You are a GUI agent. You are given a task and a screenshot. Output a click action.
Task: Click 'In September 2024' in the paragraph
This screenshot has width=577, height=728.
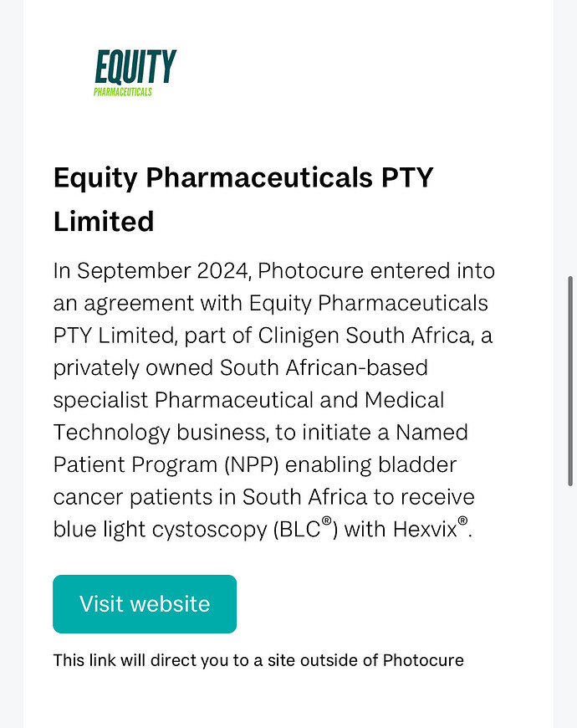[x=152, y=270]
